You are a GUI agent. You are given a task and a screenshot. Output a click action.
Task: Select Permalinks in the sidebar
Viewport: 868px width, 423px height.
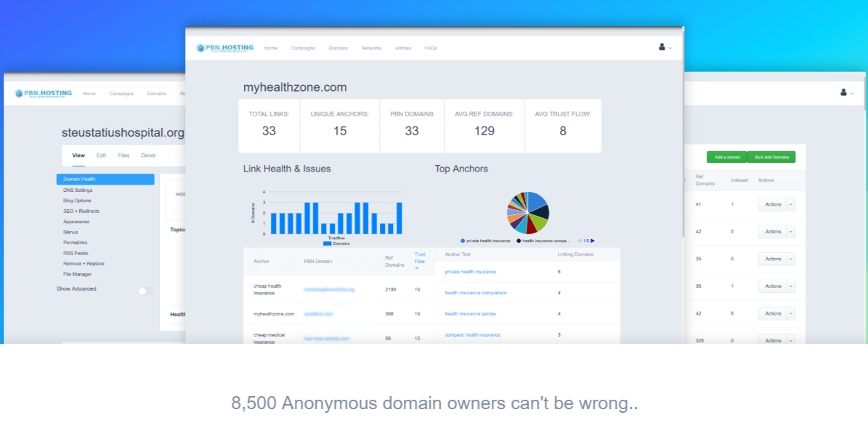pos(75,243)
